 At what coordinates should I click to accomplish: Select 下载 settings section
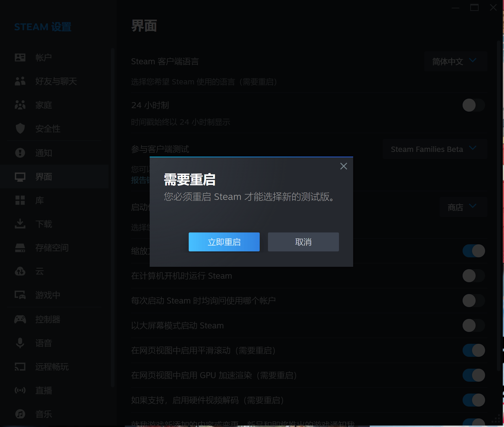click(x=54, y=224)
